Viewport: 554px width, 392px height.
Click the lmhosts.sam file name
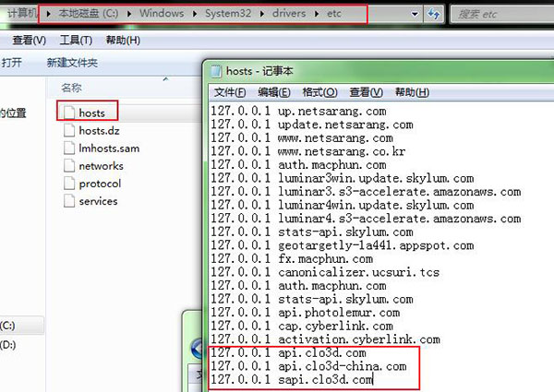click(x=109, y=148)
